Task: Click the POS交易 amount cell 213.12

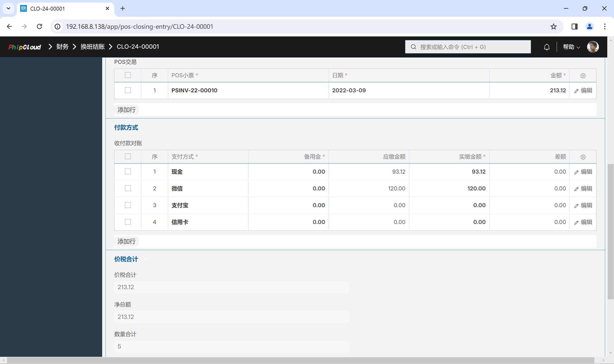Action: tap(529, 90)
